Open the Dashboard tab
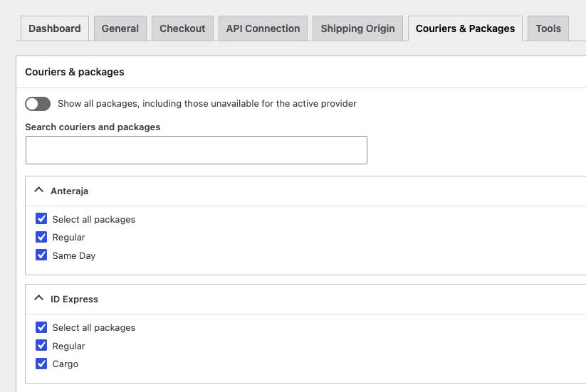The image size is (586, 392). pos(55,28)
